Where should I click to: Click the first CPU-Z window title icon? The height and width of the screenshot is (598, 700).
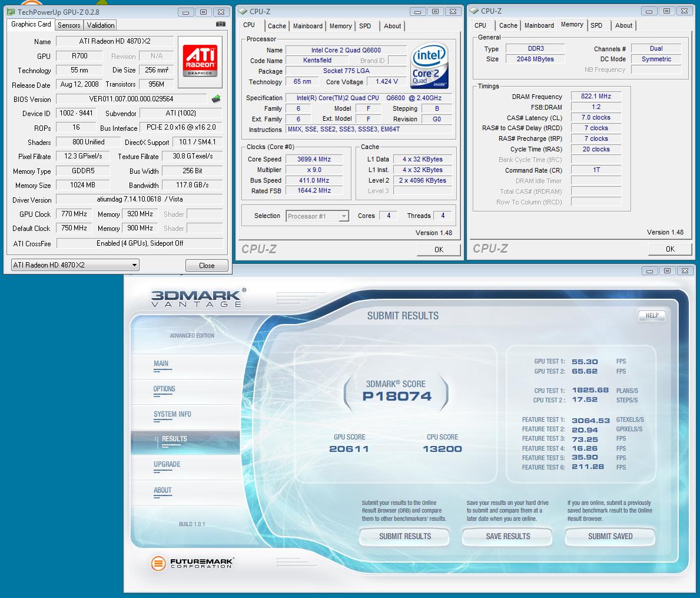[x=243, y=11]
